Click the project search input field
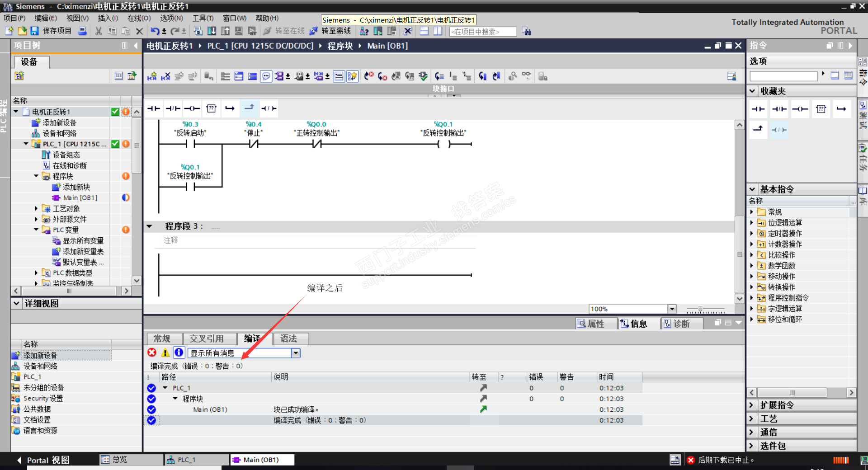This screenshot has height=470, width=868. (x=483, y=32)
